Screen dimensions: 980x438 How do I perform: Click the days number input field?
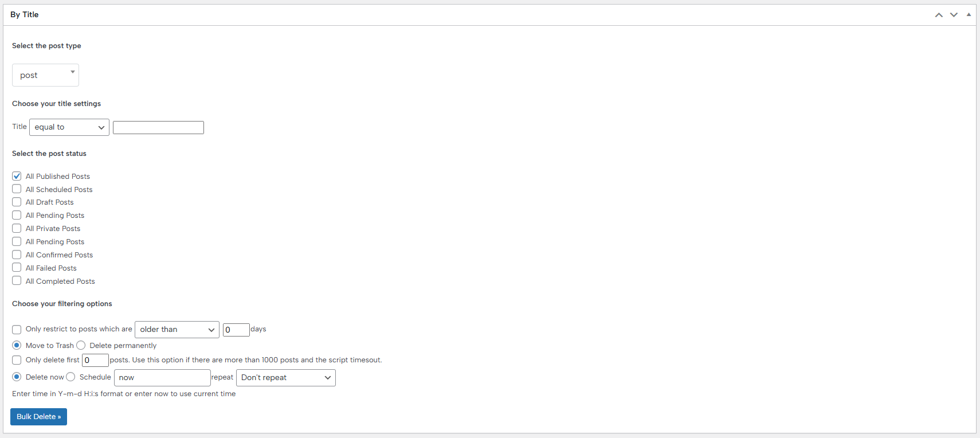[236, 330]
